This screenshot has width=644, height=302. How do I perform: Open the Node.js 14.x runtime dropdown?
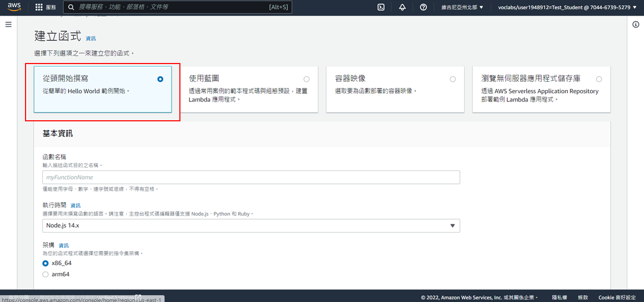click(251, 225)
